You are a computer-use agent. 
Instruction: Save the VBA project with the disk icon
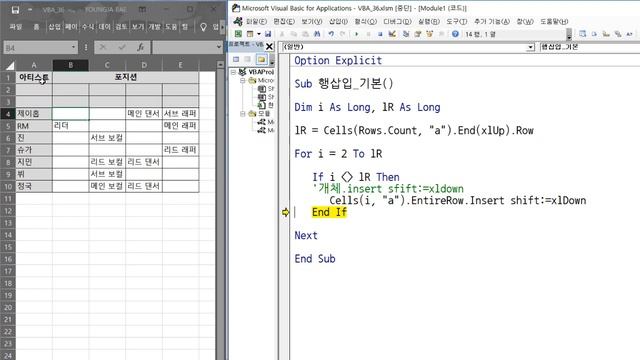pos(268,34)
